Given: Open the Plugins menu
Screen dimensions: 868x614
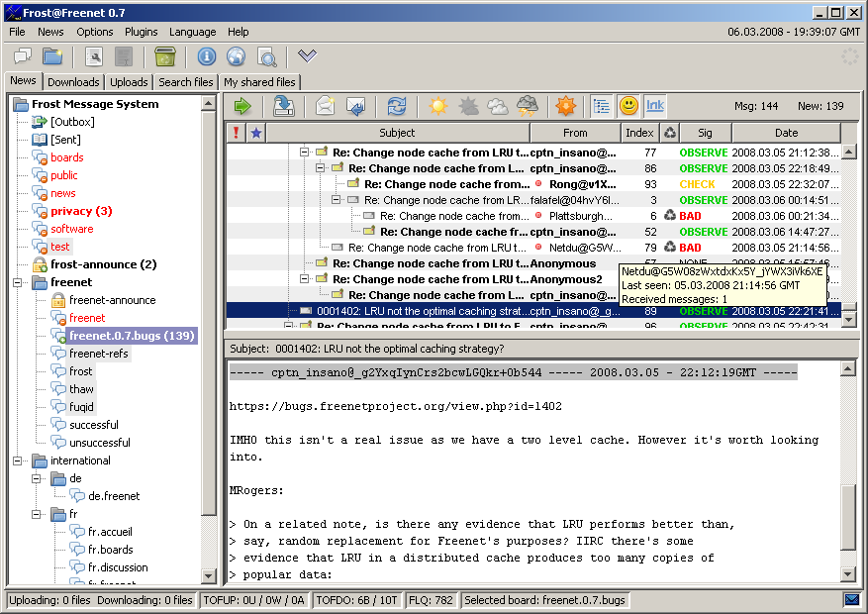Looking at the screenshot, I should (x=142, y=32).
